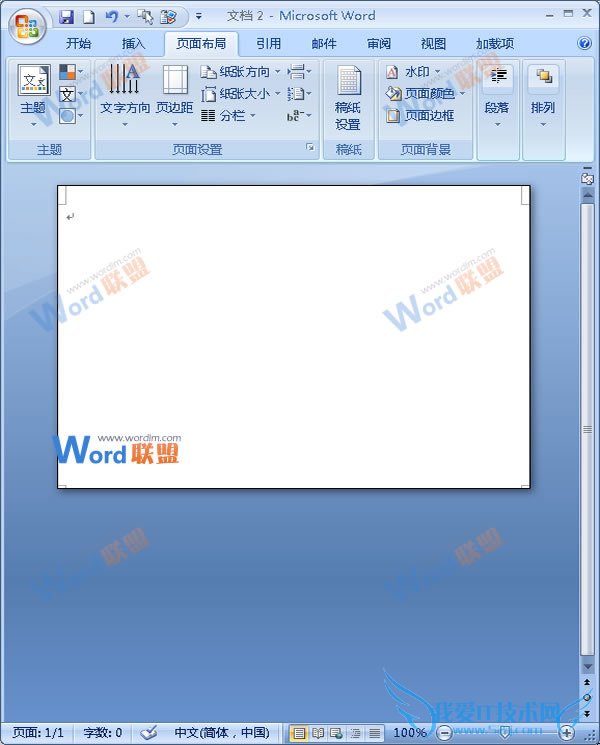The height and width of the screenshot is (745, 600).
Task: Open 文字方向 text direction menu
Action: coord(125,96)
